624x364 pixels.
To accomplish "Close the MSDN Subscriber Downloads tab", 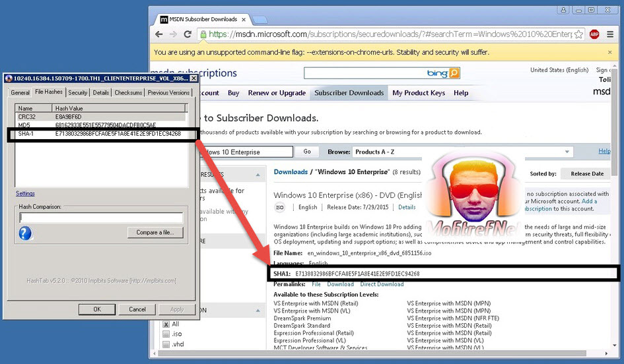I will pos(244,19).
